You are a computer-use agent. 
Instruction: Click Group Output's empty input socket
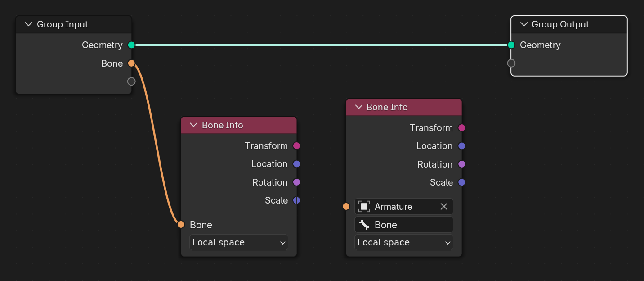[511, 63]
